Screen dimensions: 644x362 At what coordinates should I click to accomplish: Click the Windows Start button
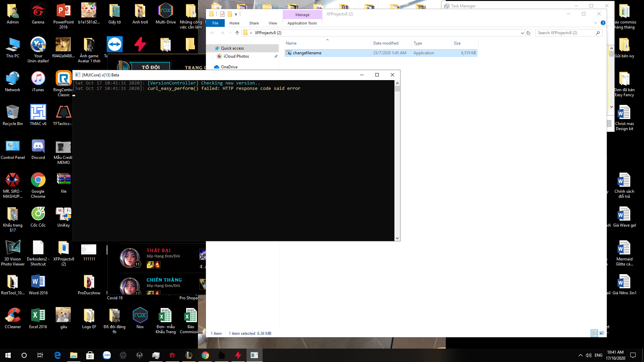[8, 355]
